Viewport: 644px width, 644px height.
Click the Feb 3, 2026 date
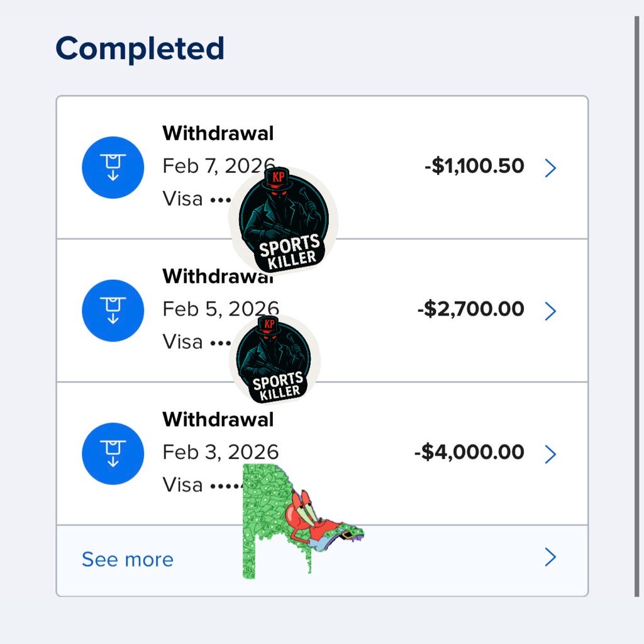[220, 452]
